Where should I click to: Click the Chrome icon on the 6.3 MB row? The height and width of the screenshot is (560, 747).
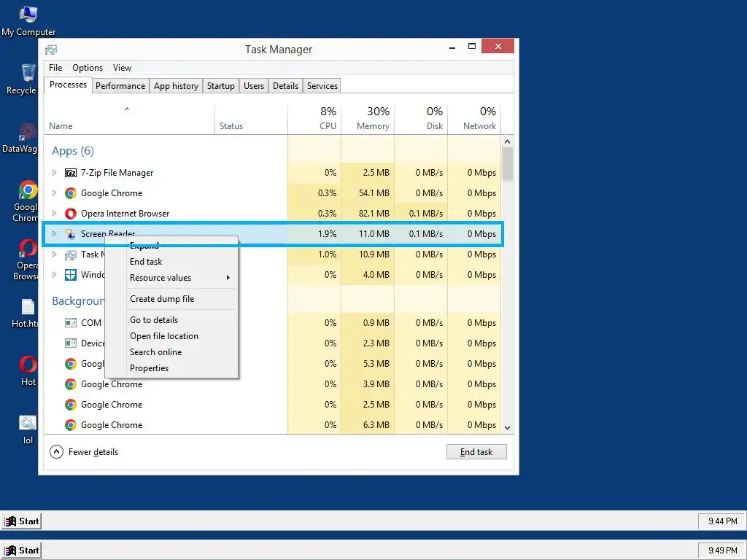(71, 425)
